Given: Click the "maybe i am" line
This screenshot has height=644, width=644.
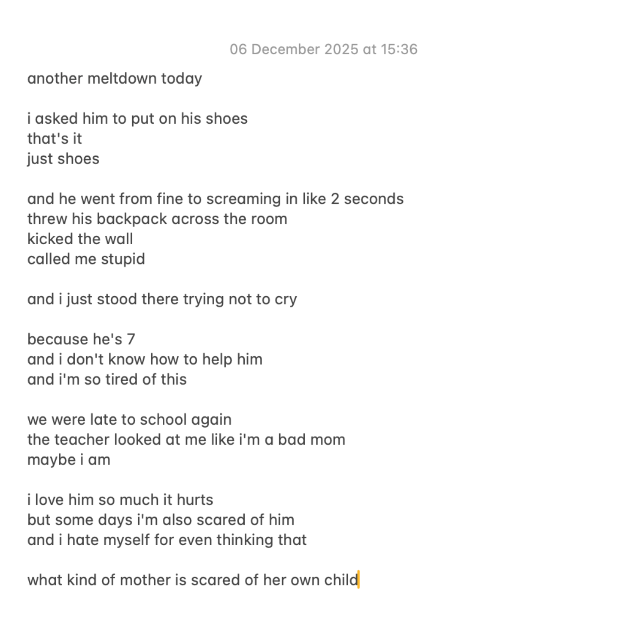Looking at the screenshot, I should 69,460.
